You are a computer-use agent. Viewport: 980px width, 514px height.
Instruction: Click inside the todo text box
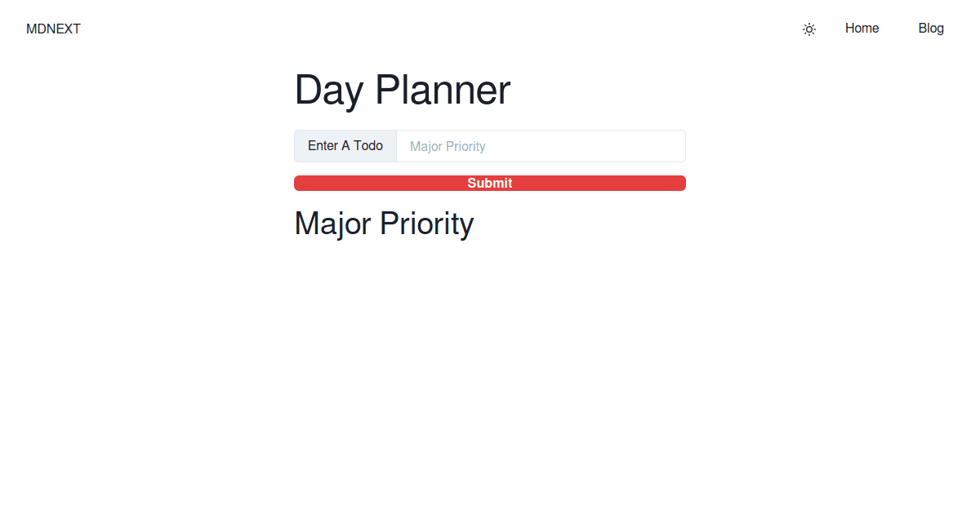point(541,146)
